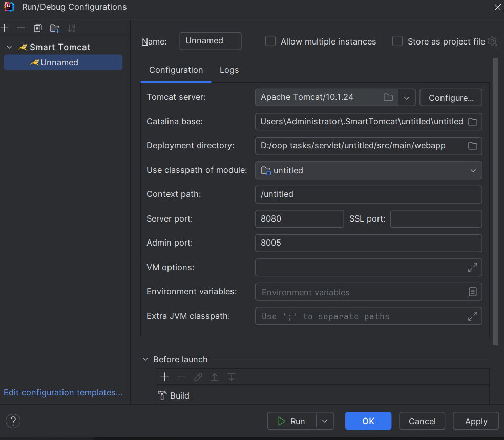Switch to the Configuration tab
The image size is (504, 440).
[x=176, y=70]
